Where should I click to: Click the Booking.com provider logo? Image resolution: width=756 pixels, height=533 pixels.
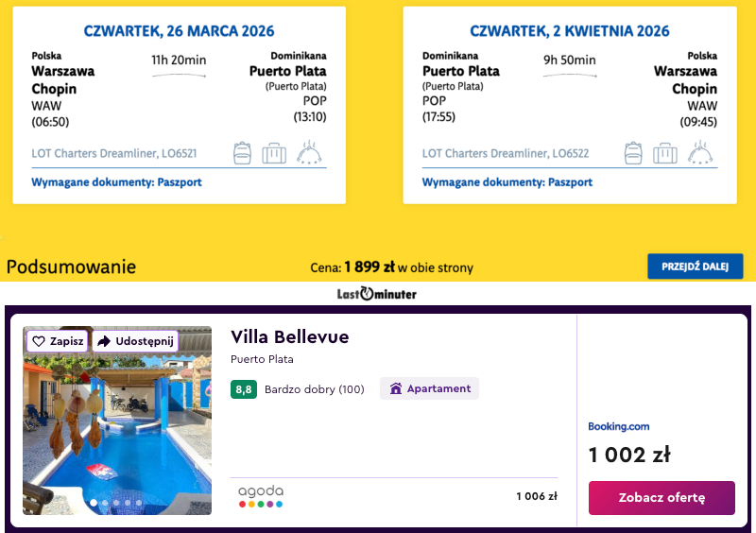pos(619,426)
